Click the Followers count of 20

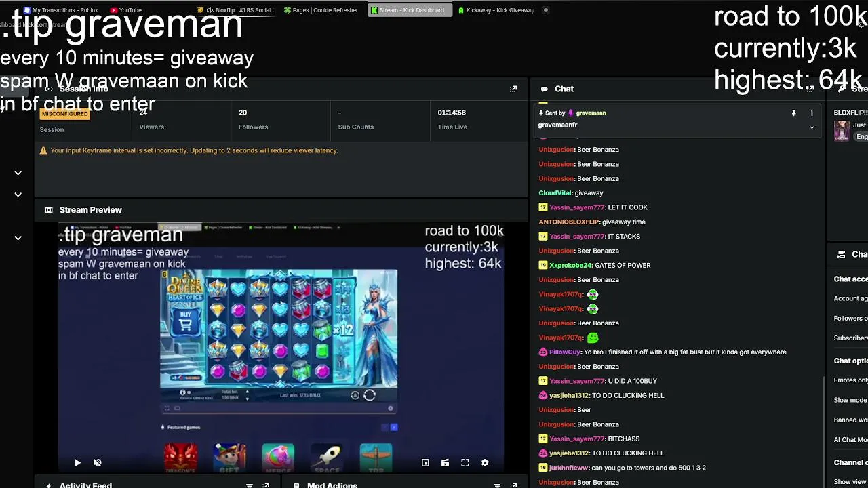pos(243,113)
